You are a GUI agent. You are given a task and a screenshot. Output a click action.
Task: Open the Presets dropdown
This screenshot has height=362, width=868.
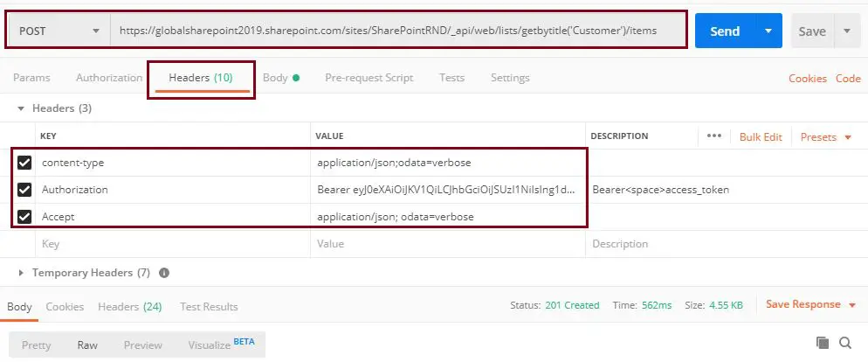tap(825, 137)
